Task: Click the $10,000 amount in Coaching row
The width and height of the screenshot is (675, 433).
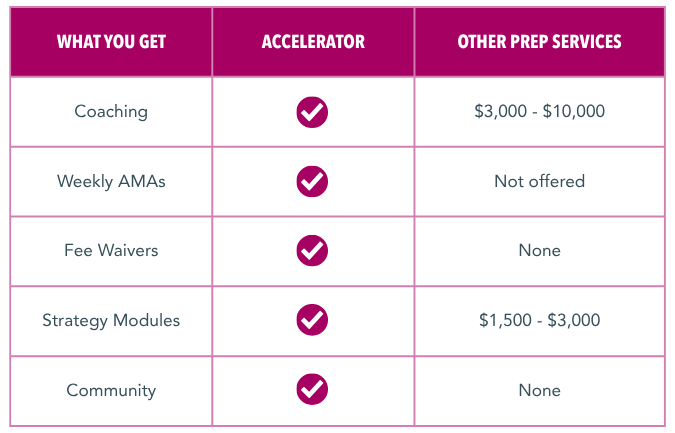Action: [x=574, y=111]
